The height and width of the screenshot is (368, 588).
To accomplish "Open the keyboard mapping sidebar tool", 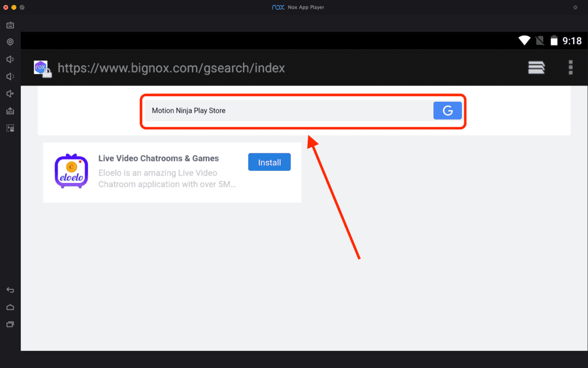I will [10, 25].
